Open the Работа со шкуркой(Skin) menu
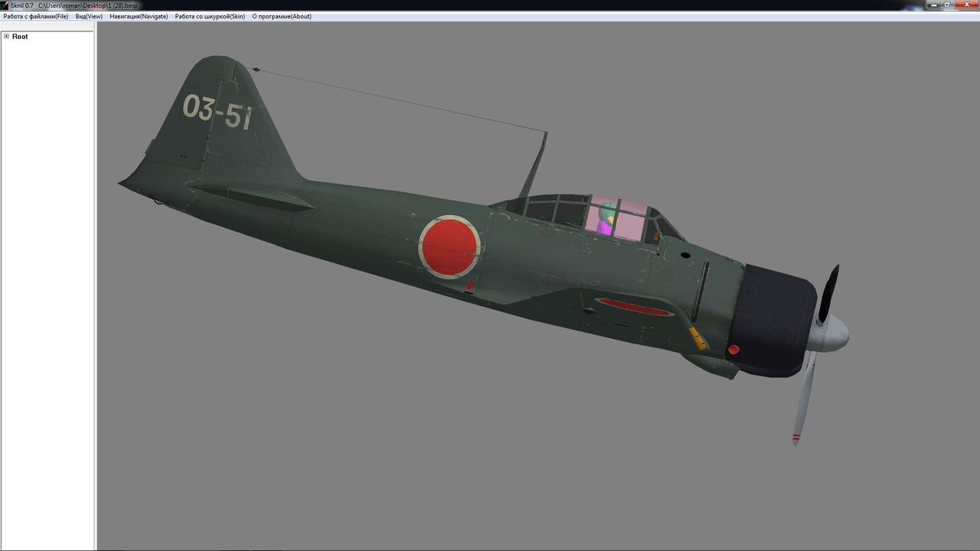This screenshot has width=980, height=551. 210,16
